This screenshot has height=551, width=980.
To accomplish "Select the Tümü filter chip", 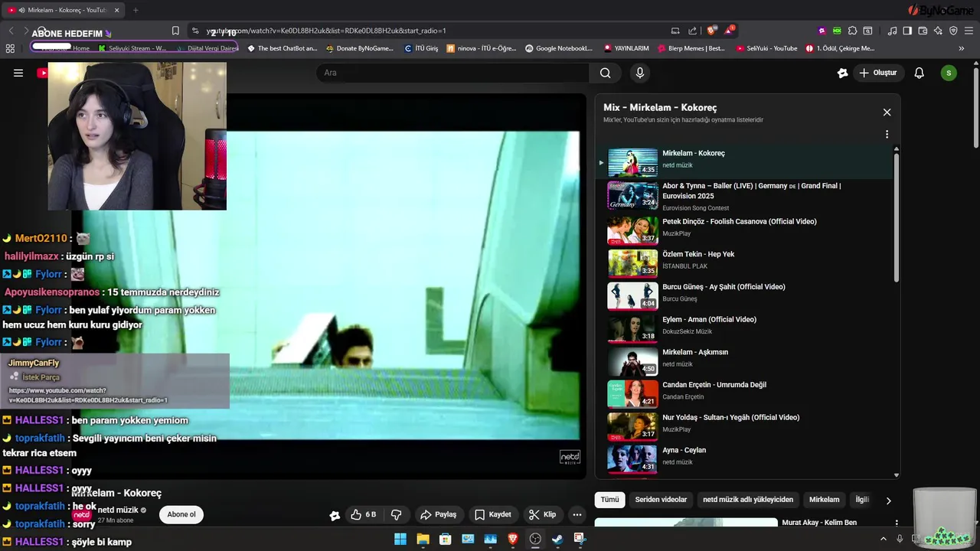I will [609, 500].
